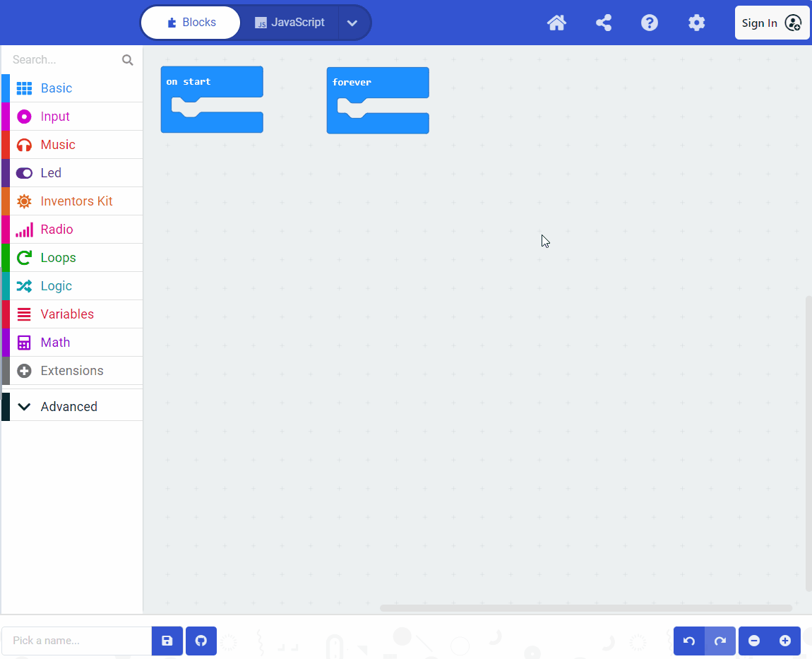
Task: Open the Radio blocks category
Action: (72, 230)
